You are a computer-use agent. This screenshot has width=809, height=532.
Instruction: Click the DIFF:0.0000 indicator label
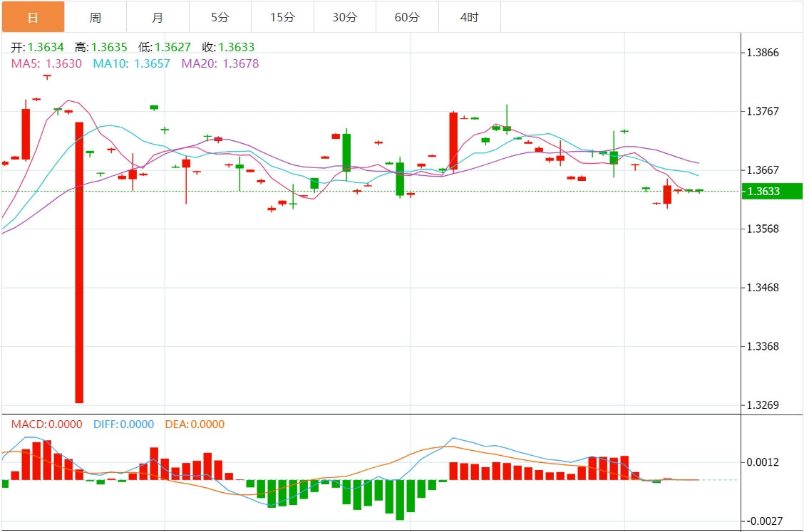tap(124, 424)
